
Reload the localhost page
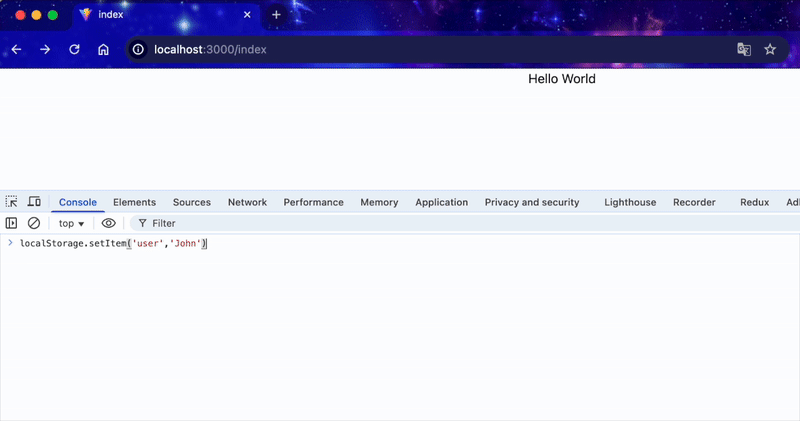pyautogui.click(x=74, y=49)
